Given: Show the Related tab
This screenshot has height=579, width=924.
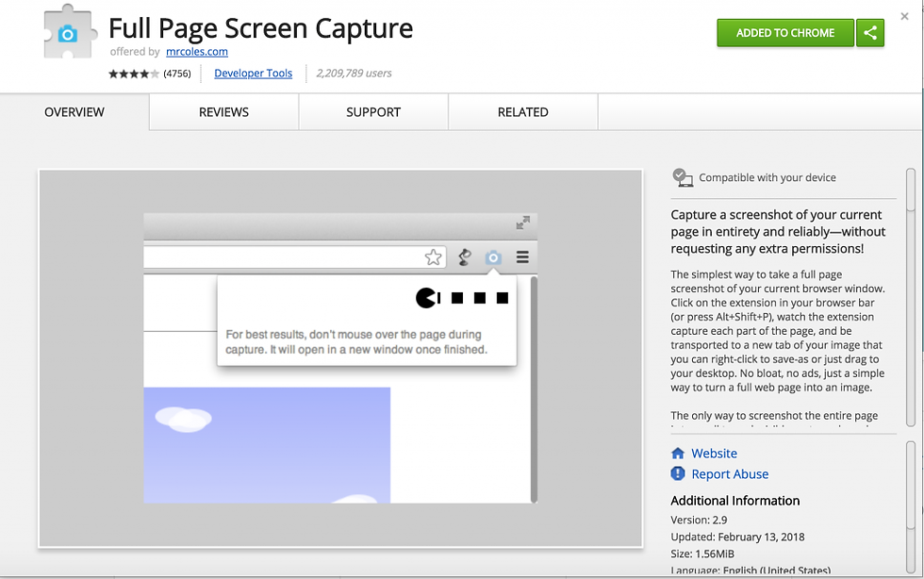Looking at the screenshot, I should coord(523,112).
